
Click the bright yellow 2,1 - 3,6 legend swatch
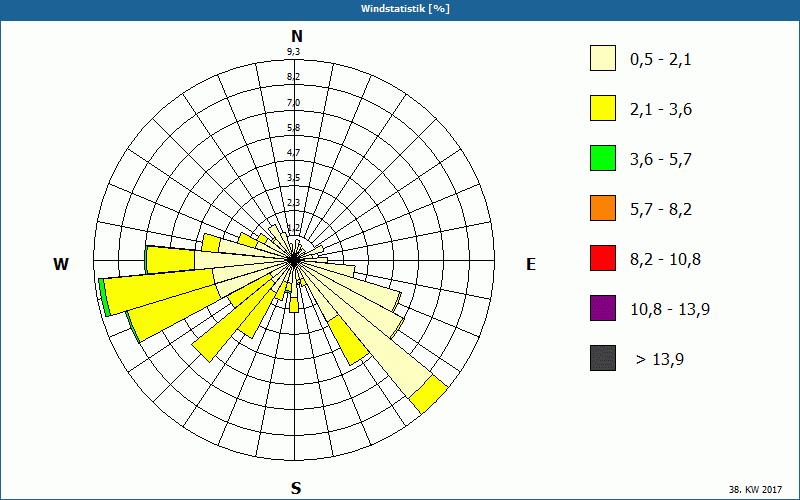[603, 108]
